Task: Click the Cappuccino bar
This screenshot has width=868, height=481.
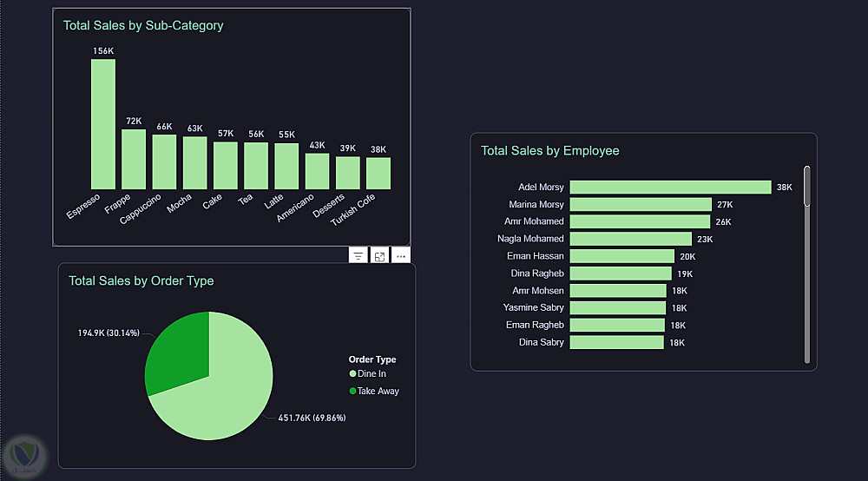Action: point(164,162)
